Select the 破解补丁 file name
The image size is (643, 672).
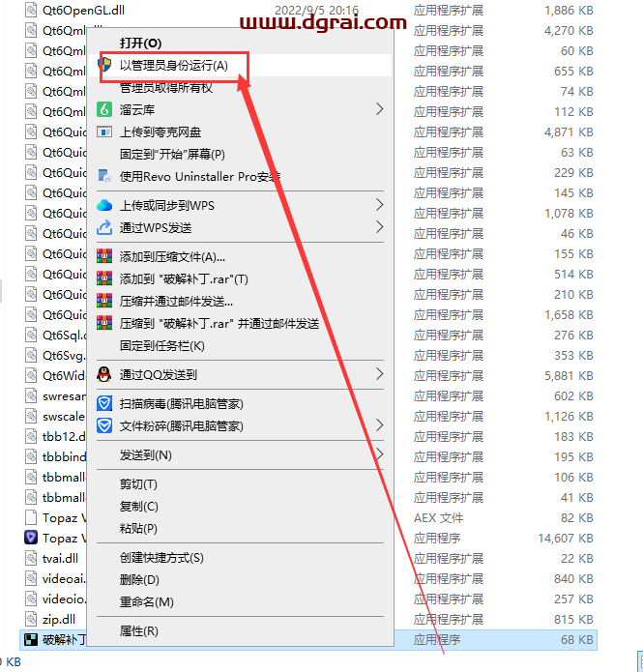pos(64,639)
